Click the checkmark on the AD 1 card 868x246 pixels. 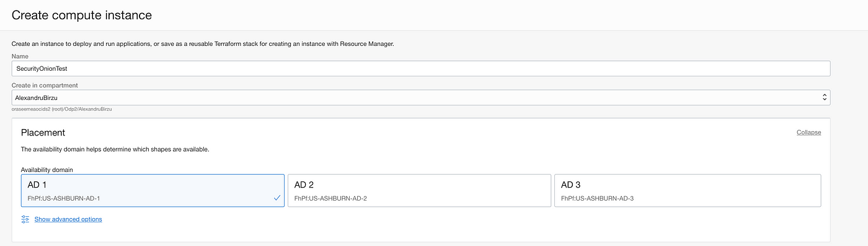(x=277, y=198)
